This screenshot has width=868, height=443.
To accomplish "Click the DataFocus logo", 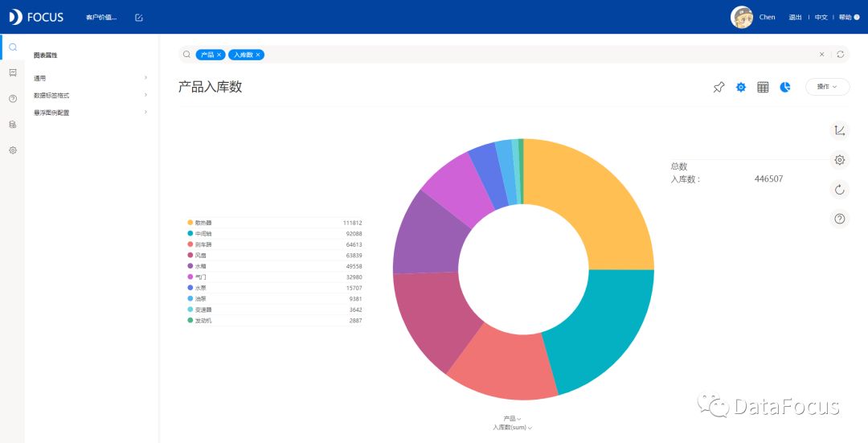I will tap(36, 17).
